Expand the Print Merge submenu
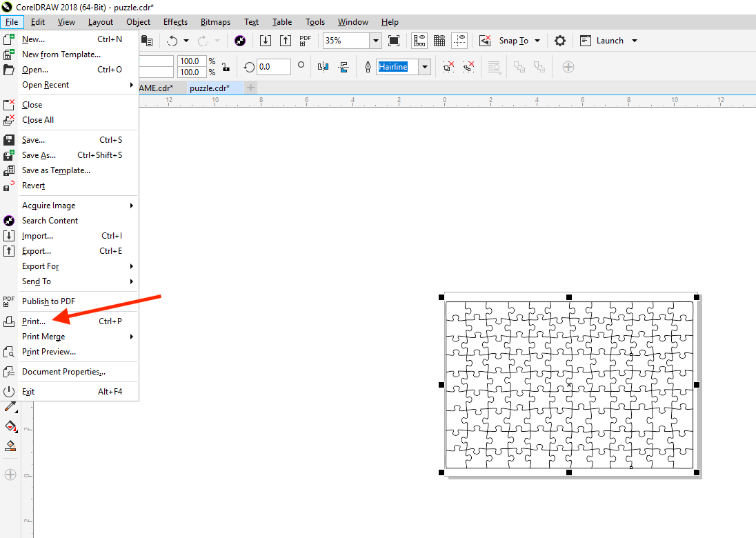The image size is (756, 538). pos(132,337)
